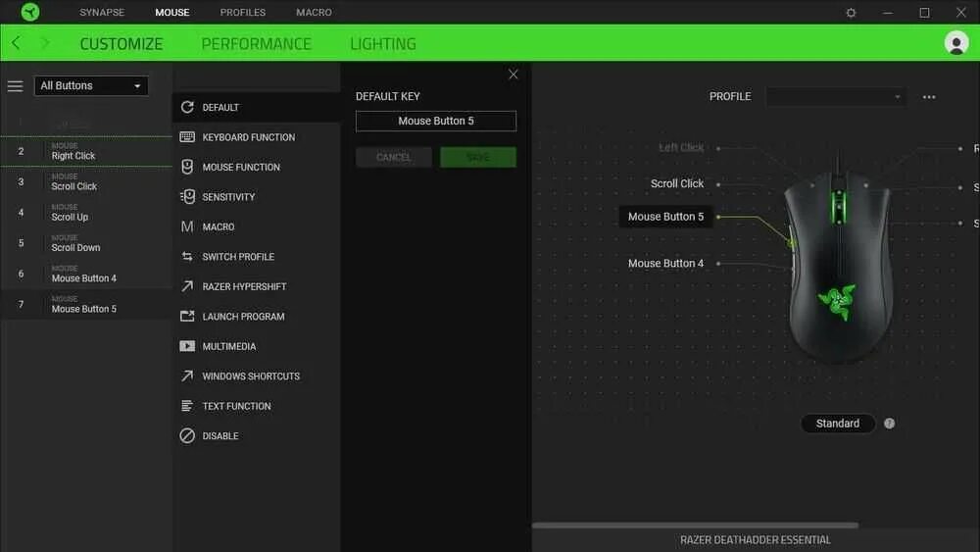This screenshot has width=980, height=552.
Task: Open the user account avatar
Action: point(955,43)
